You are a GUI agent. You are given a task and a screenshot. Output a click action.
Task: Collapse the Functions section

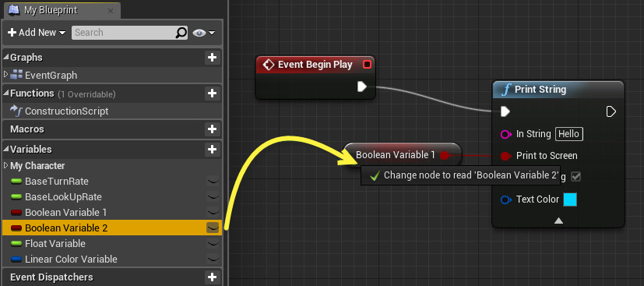tap(5, 94)
